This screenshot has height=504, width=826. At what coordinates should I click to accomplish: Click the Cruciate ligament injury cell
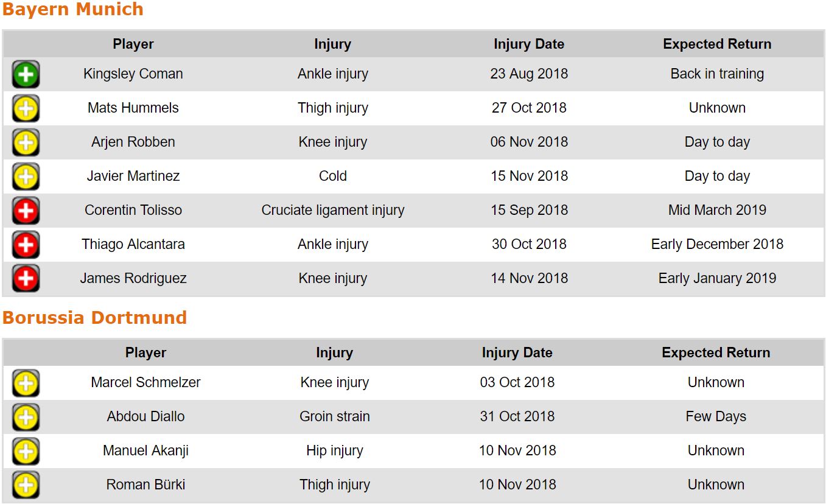pos(332,210)
